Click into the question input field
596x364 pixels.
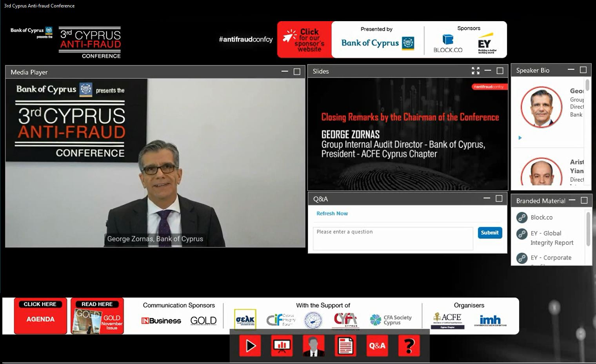tap(393, 238)
